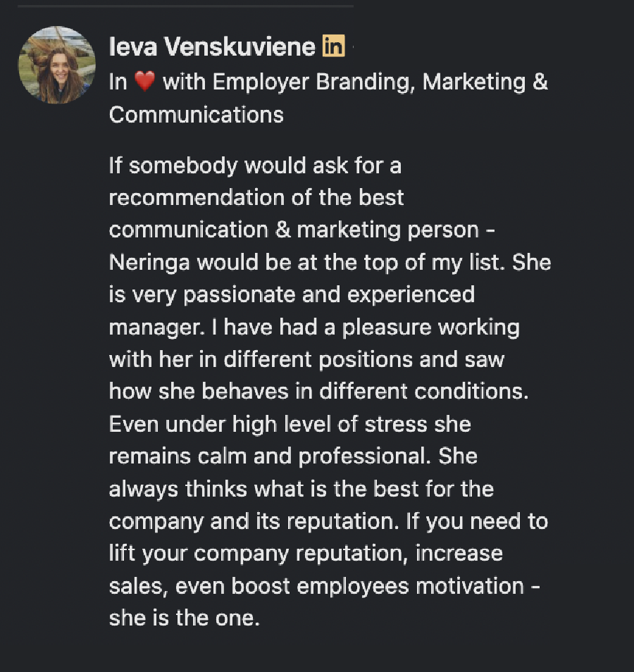Click the LinkedIn badge icon beside the name
This screenshot has width=634, height=672.
click(x=333, y=47)
